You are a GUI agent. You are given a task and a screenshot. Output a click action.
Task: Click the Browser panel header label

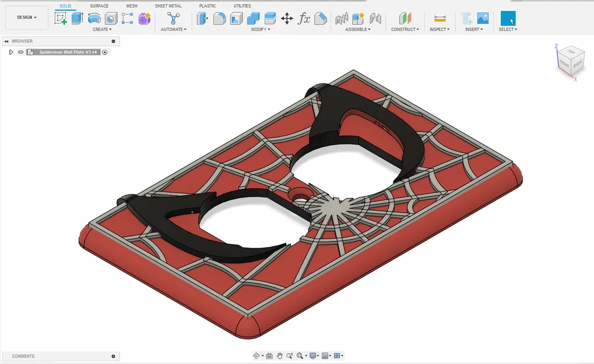[22, 41]
